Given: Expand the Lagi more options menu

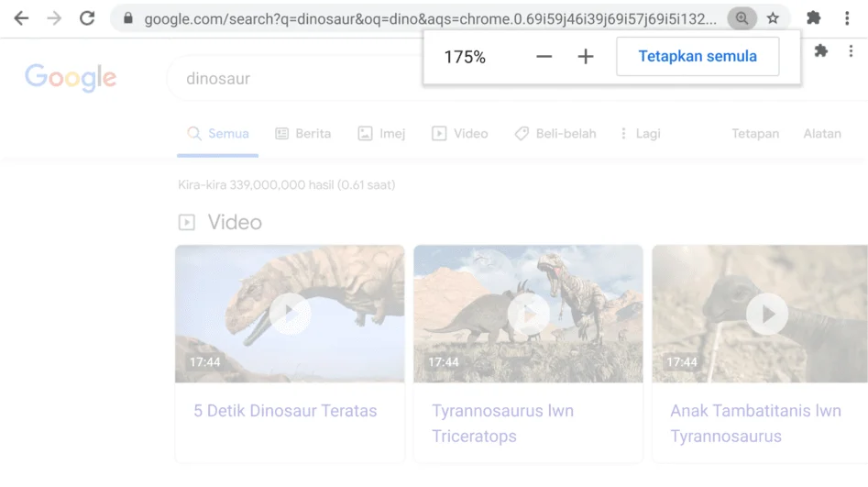Looking at the screenshot, I should tap(640, 134).
